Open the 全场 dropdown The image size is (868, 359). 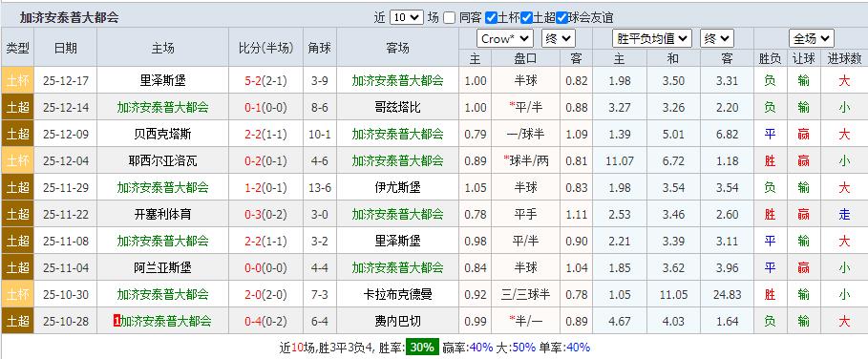pyautogui.click(x=811, y=39)
